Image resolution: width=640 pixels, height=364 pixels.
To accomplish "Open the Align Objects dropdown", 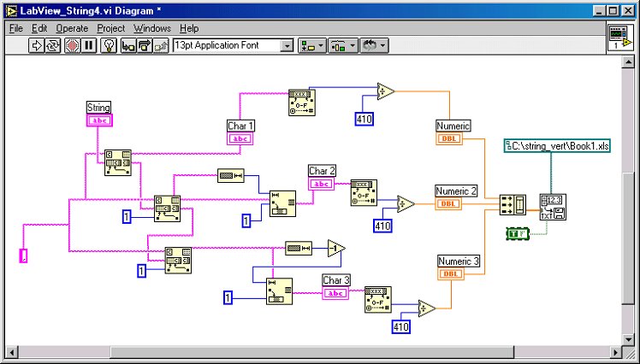I will click(x=312, y=45).
